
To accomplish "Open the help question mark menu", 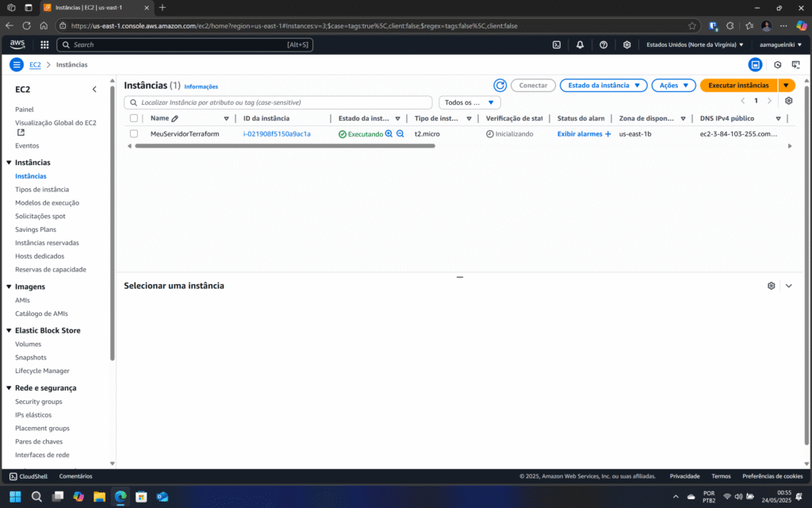I will [x=603, y=44].
